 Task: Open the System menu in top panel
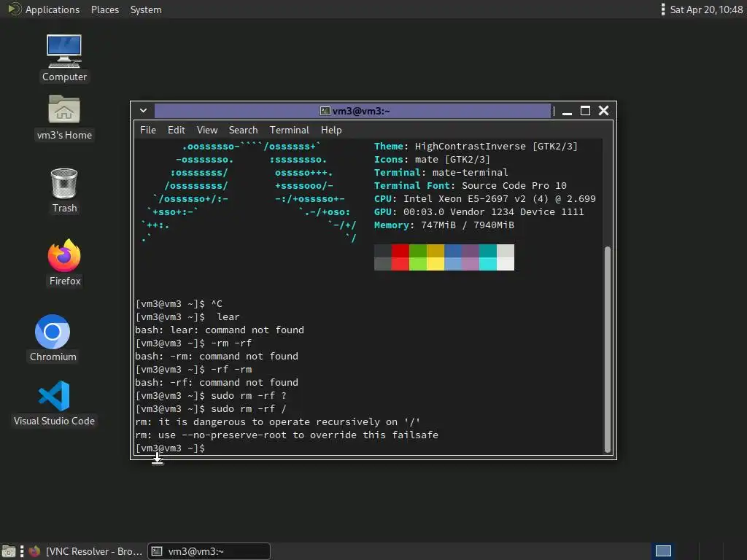pos(146,9)
